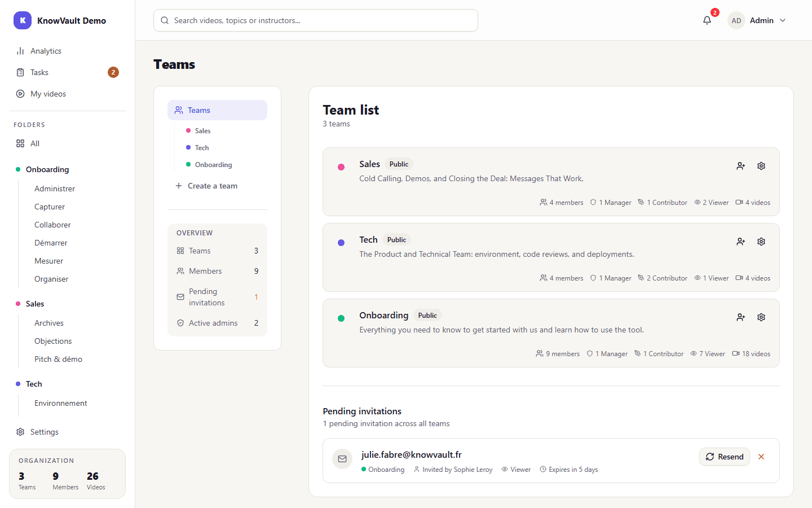Open Members in the Overview panel
This screenshot has height=508, width=812.
(x=217, y=271)
